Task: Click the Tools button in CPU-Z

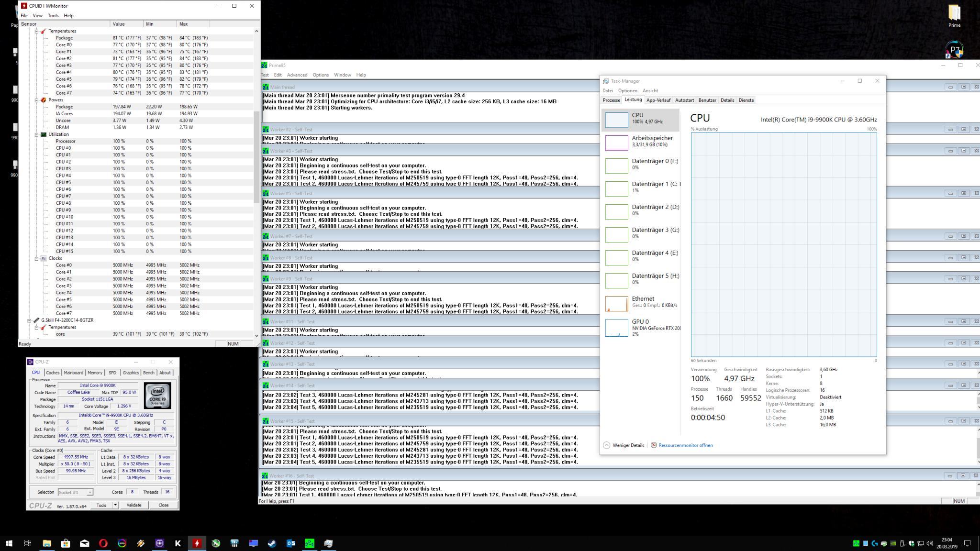Action: click(x=101, y=505)
